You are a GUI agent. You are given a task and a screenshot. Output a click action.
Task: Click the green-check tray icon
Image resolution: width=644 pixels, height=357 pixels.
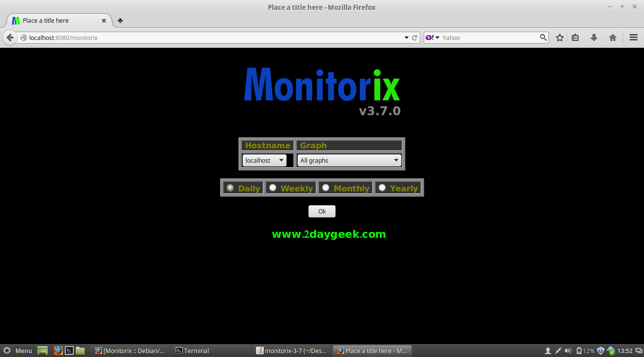coord(611,351)
